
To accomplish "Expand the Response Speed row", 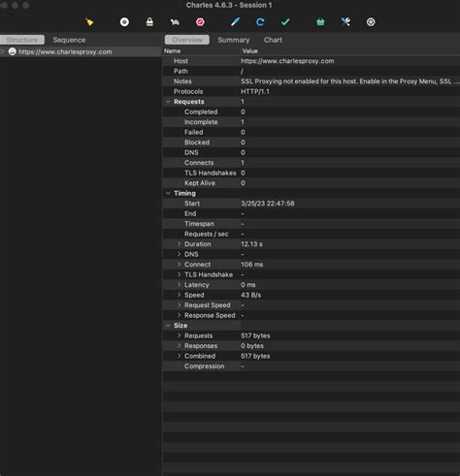I will tap(179, 315).
